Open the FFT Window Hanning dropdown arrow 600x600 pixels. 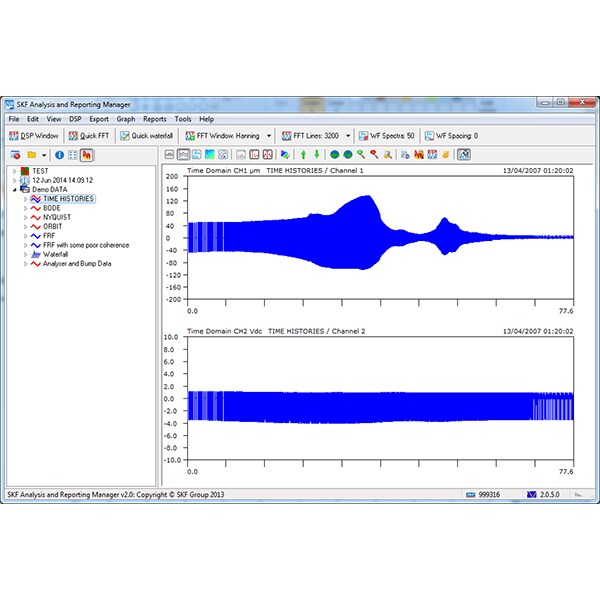pyautogui.click(x=269, y=136)
